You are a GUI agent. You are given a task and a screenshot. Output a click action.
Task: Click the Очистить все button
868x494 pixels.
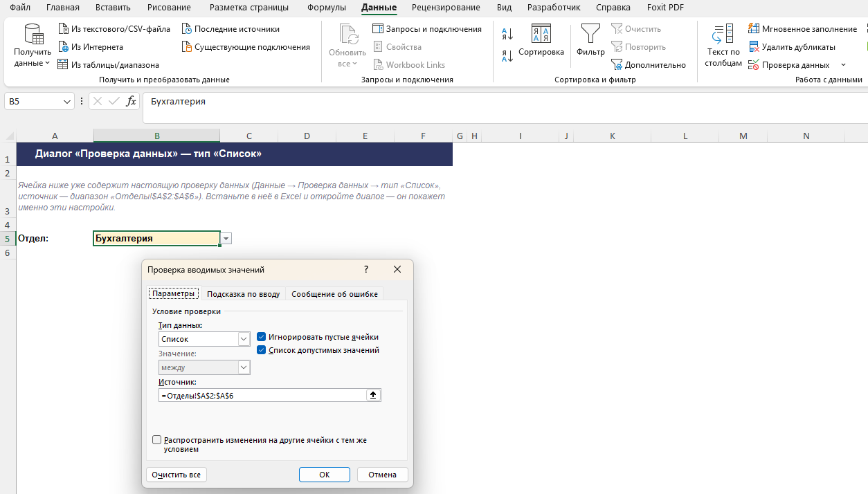click(177, 475)
